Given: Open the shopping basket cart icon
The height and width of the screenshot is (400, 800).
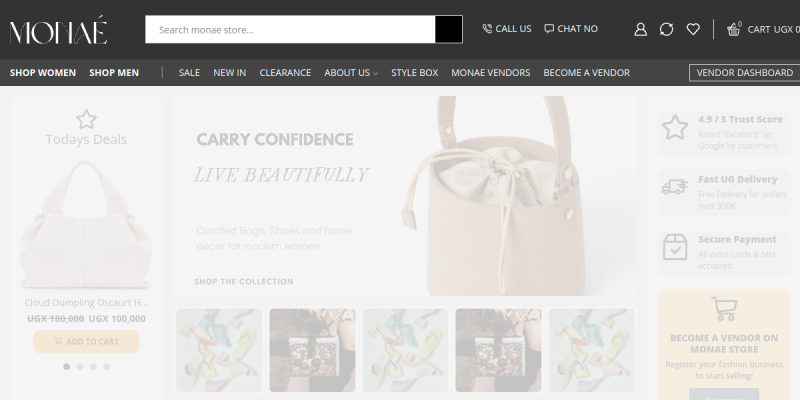Looking at the screenshot, I should click(x=734, y=30).
